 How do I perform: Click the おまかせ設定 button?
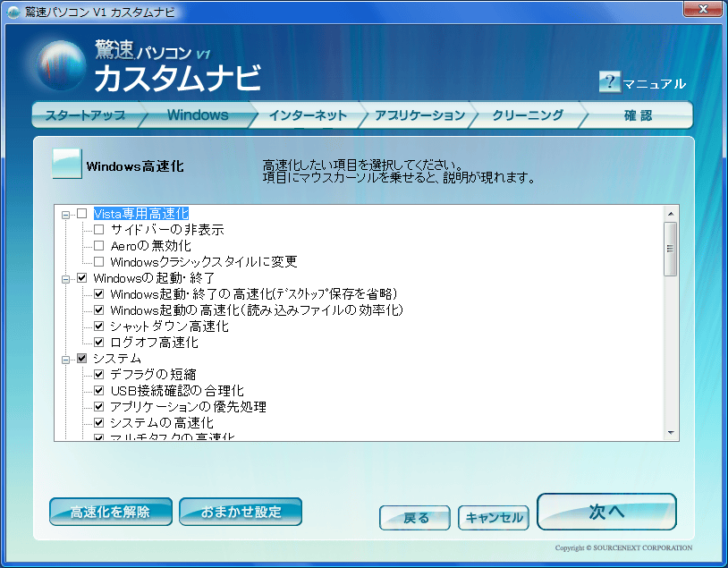point(241,512)
